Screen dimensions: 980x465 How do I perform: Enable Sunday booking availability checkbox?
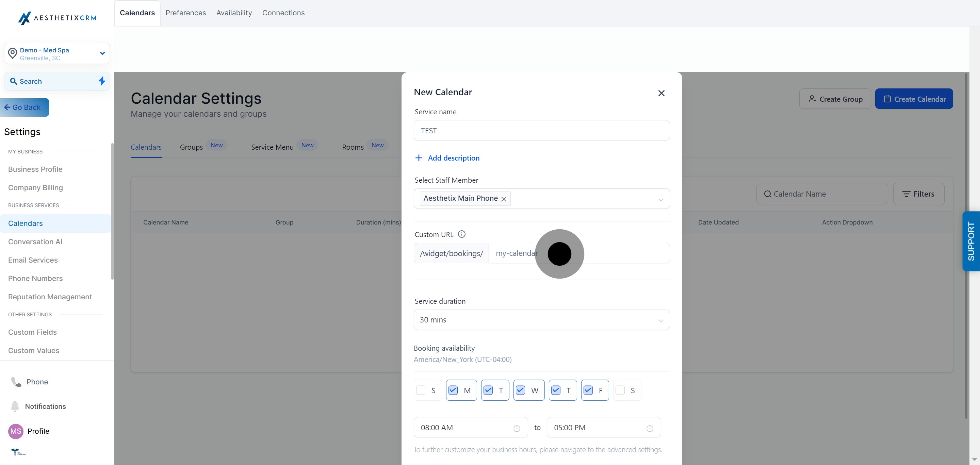coord(421,390)
